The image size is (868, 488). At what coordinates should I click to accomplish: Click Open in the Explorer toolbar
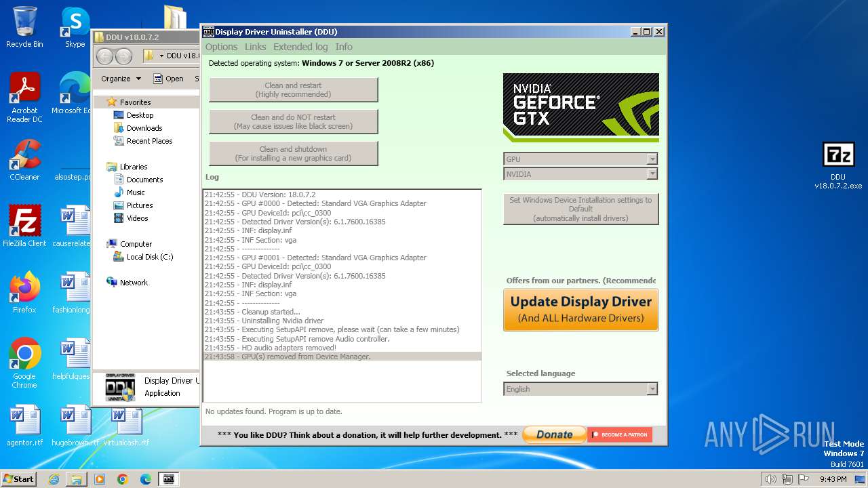tap(168, 79)
